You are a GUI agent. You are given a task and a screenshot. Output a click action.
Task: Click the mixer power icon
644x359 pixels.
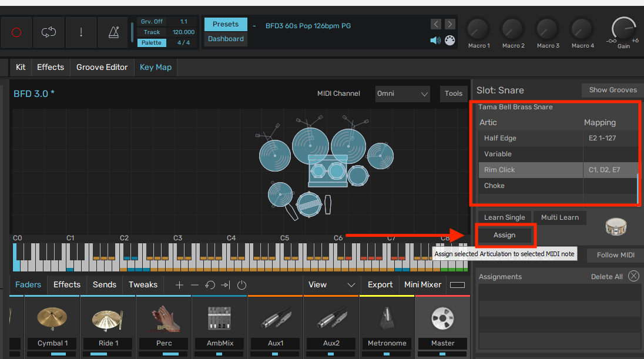coord(241,284)
